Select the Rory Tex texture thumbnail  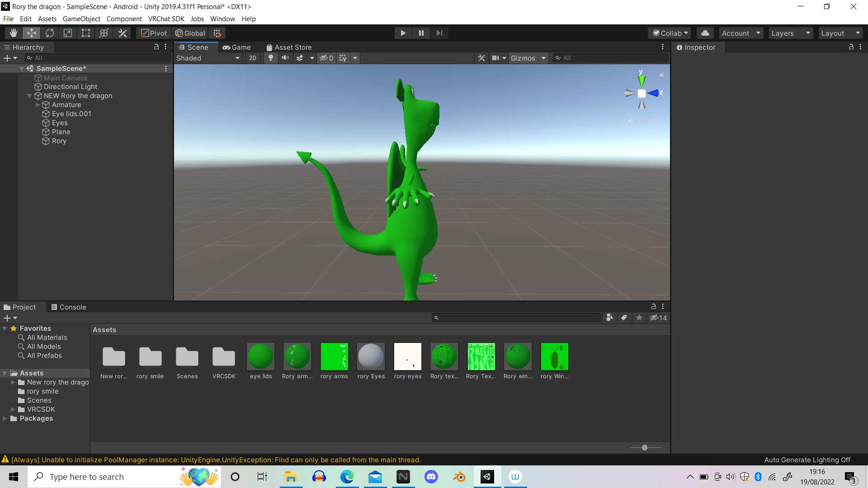481,357
